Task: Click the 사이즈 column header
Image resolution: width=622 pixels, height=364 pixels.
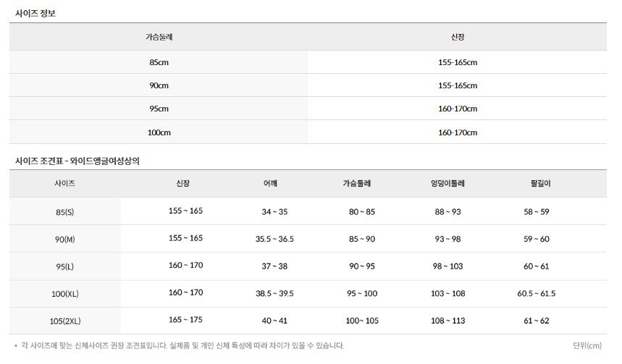Action: coord(64,184)
